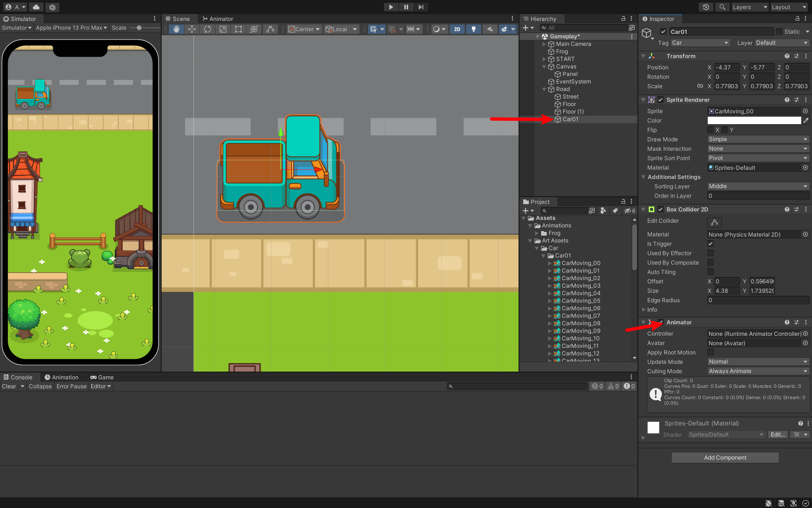Pick Animator Controller object selector icon

click(805, 334)
